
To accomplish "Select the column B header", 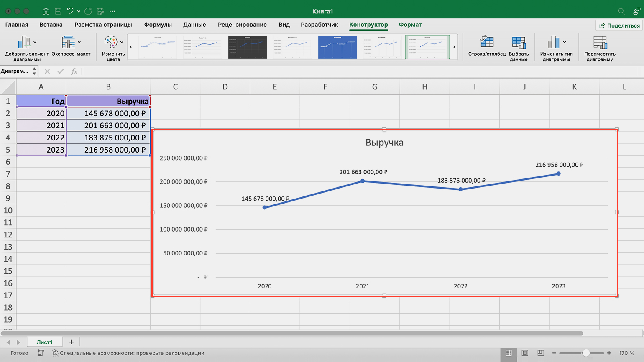I will 108,87.
